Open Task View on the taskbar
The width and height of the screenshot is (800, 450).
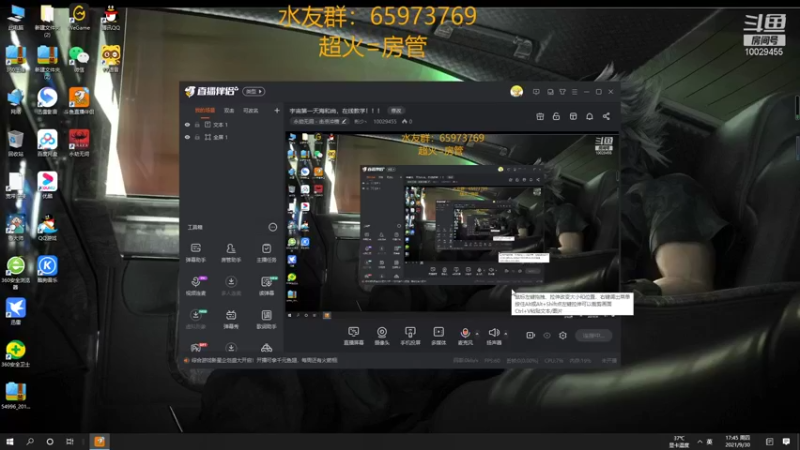70,441
